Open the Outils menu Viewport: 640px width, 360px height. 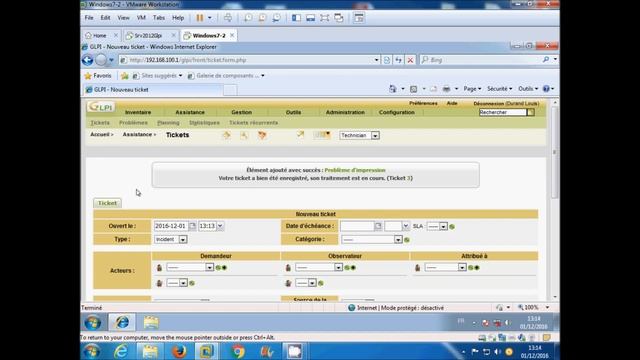[293, 112]
